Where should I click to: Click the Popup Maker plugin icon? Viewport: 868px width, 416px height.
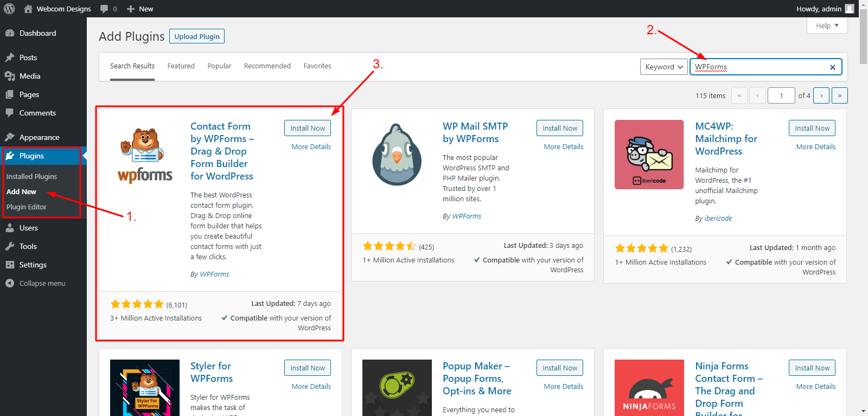[397, 388]
